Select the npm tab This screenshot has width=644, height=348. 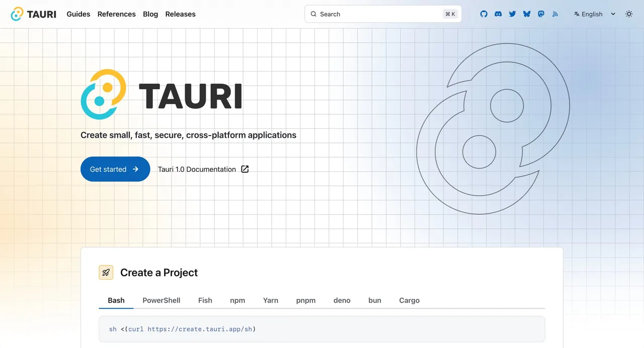[x=237, y=300]
